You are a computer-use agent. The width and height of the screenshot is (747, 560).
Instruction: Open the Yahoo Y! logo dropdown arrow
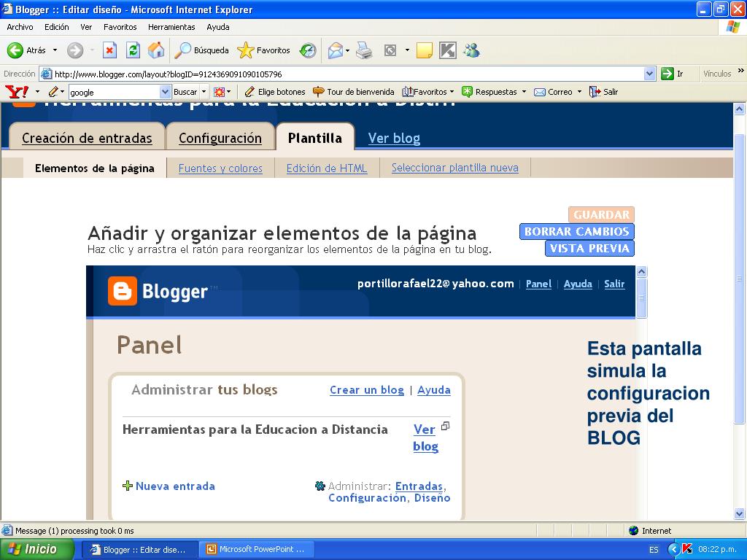pyautogui.click(x=38, y=91)
